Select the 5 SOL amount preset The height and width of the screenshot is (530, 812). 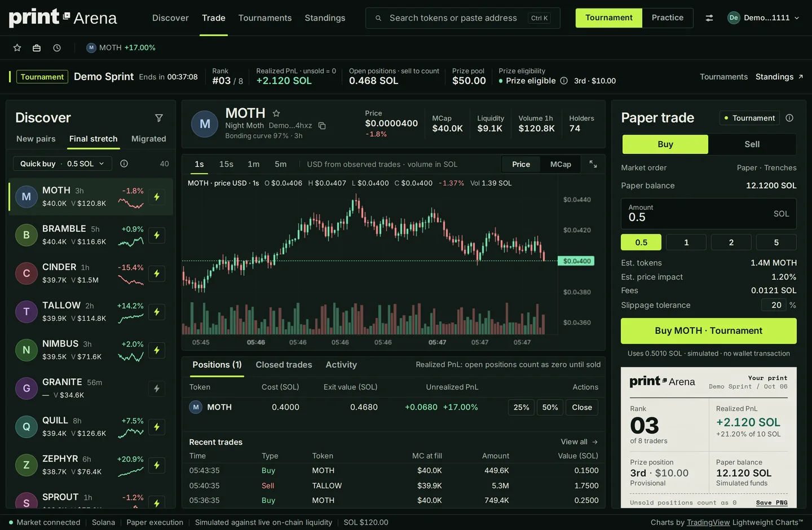pos(776,242)
